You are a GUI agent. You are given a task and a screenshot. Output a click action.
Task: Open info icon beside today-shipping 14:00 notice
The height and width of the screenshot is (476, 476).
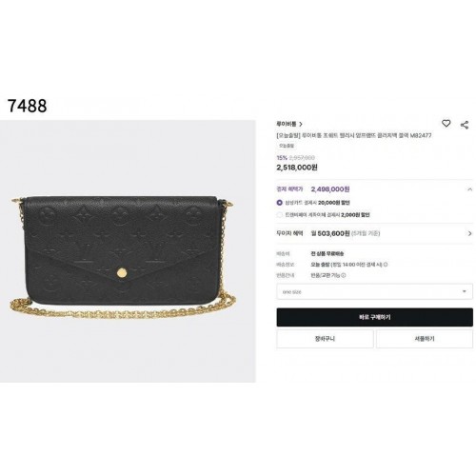pos(386,265)
